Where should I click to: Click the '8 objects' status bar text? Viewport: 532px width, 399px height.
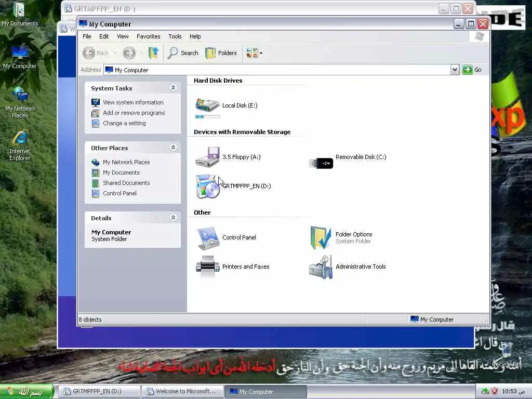point(90,320)
